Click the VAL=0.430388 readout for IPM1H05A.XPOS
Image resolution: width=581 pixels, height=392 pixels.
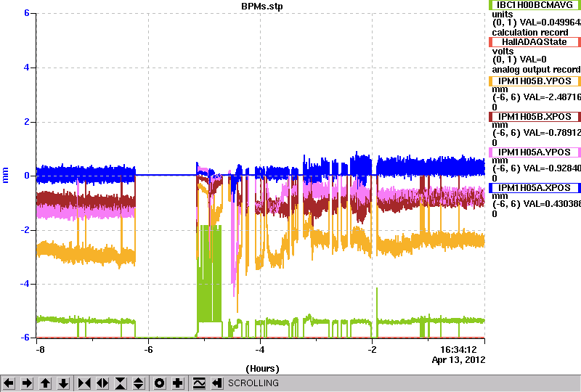pyautogui.click(x=550, y=204)
